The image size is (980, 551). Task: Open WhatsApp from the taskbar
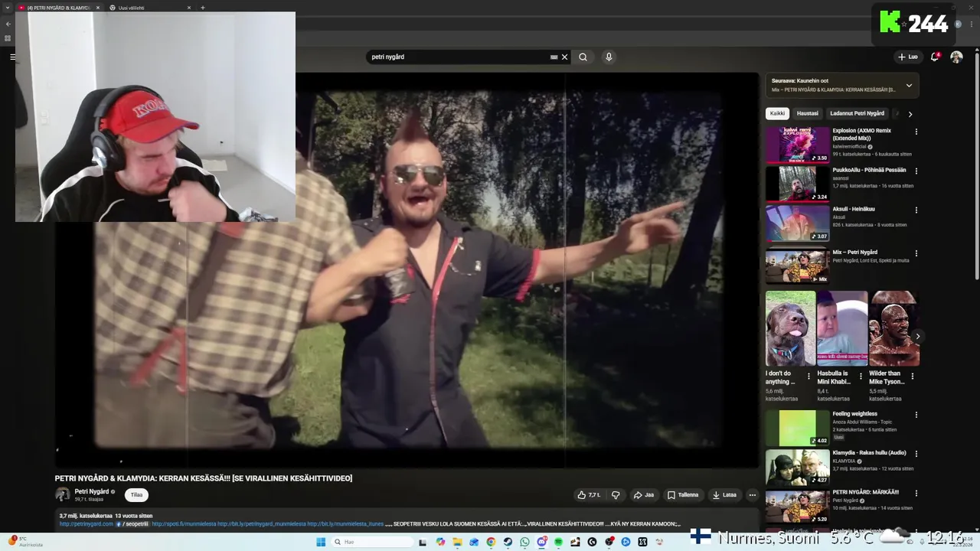coord(524,542)
